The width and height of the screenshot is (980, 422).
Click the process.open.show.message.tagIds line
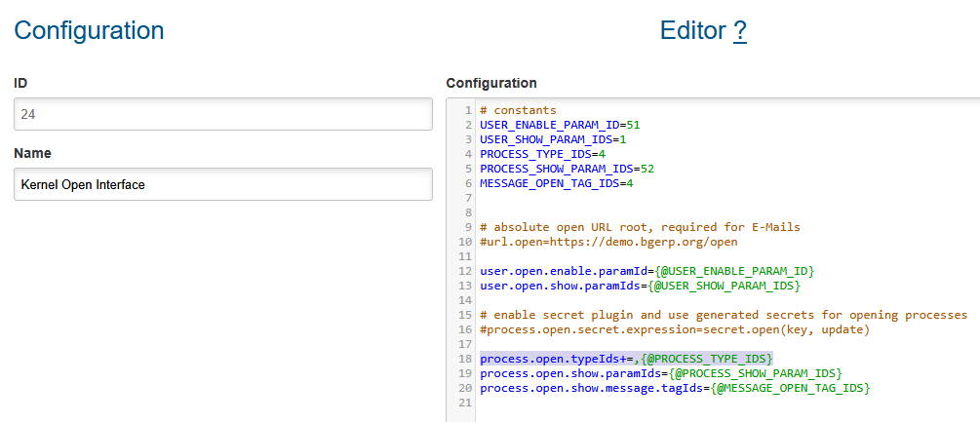(674, 388)
